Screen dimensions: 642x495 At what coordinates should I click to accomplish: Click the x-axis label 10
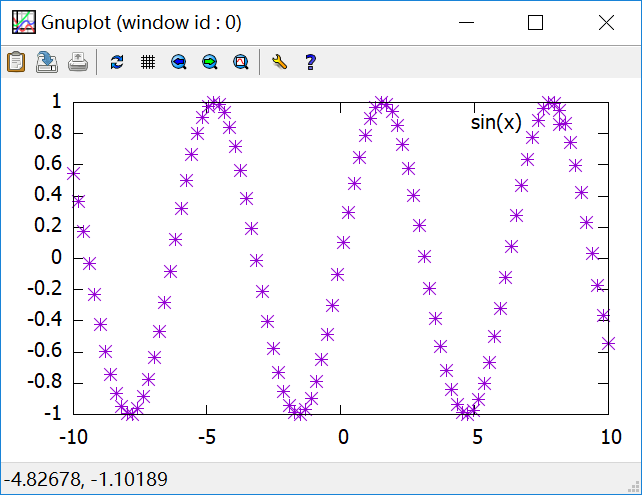point(611,437)
